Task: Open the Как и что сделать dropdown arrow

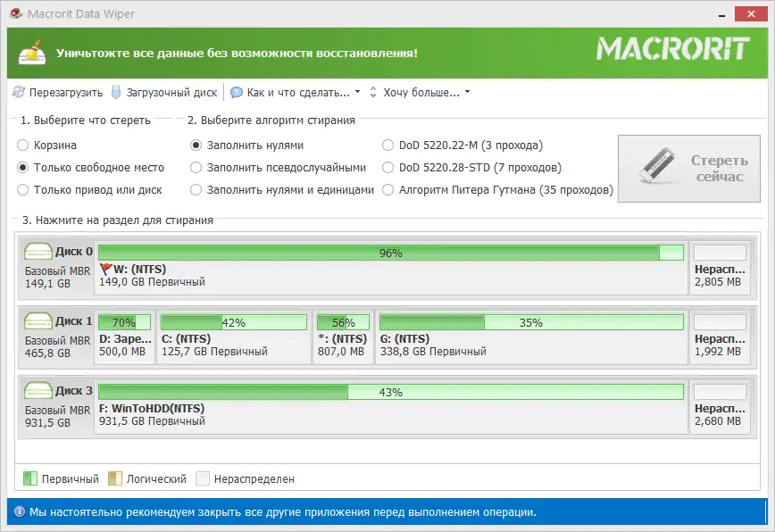Action: 357,92
